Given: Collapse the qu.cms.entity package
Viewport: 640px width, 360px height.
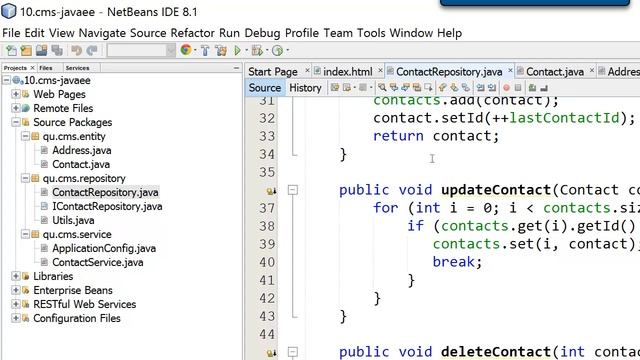Looking at the screenshot, I should (25, 136).
